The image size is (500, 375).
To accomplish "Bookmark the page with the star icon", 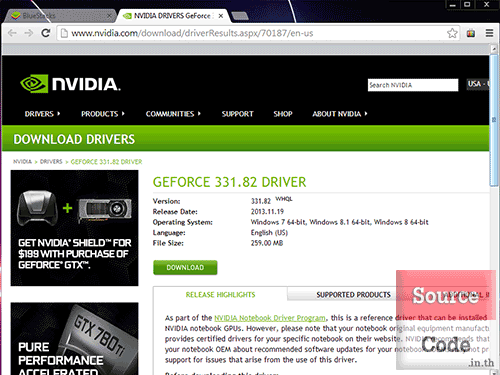I will pos(452,33).
